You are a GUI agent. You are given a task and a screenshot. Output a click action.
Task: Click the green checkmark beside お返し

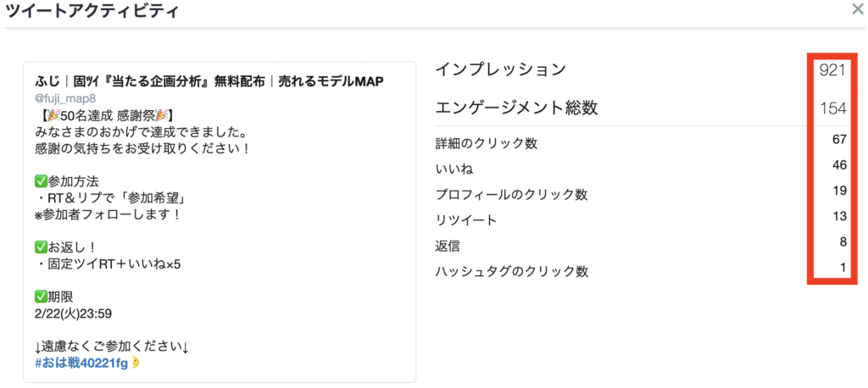coord(41,247)
